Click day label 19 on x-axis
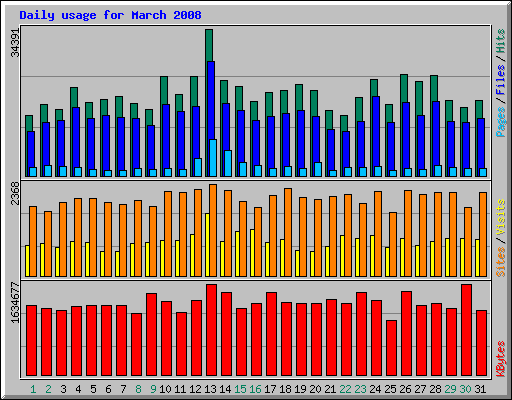Viewport: 512px width, 400px height. coord(300,389)
